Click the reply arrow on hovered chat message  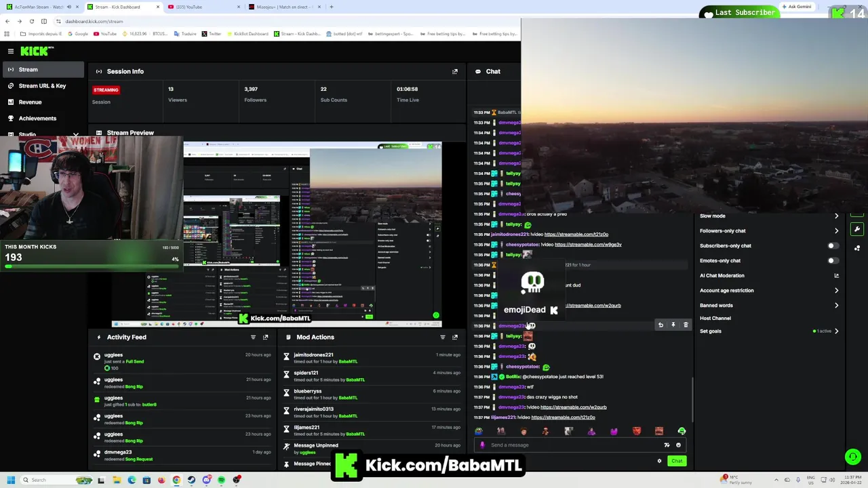coord(660,325)
